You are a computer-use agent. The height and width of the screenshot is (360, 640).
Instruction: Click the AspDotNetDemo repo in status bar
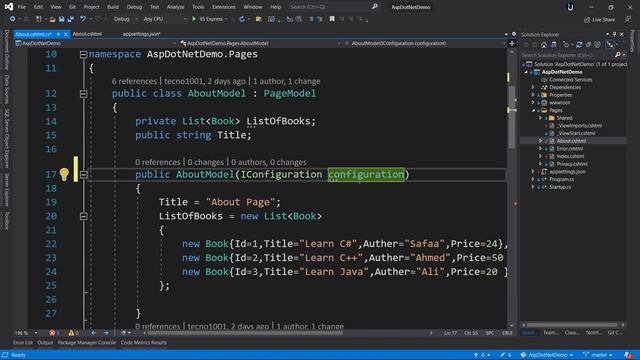coord(546,355)
